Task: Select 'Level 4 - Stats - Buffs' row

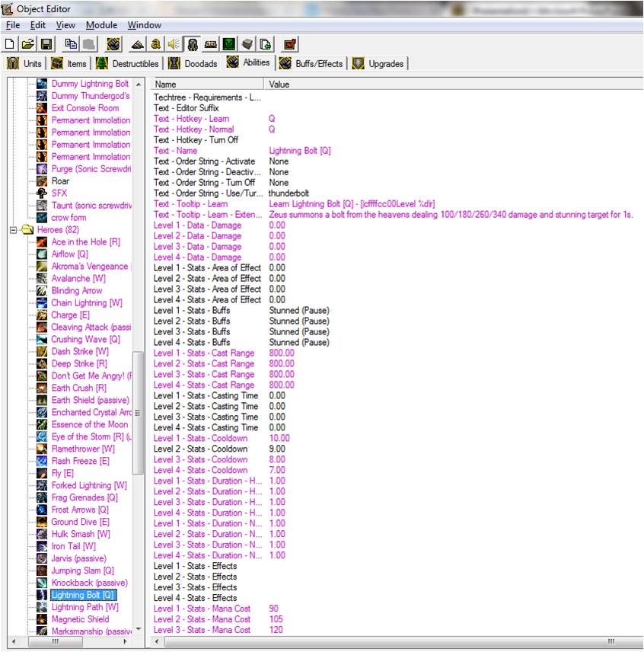Action: click(x=397, y=343)
